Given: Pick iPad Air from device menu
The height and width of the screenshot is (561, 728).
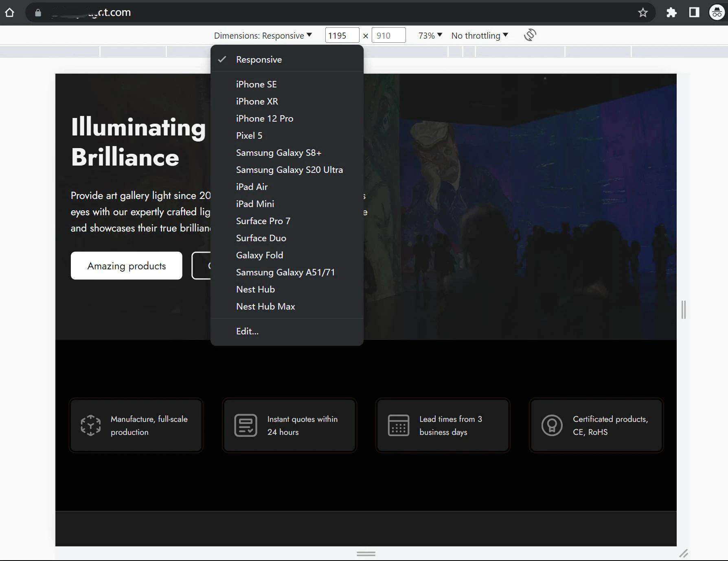Looking at the screenshot, I should (x=252, y=187).
